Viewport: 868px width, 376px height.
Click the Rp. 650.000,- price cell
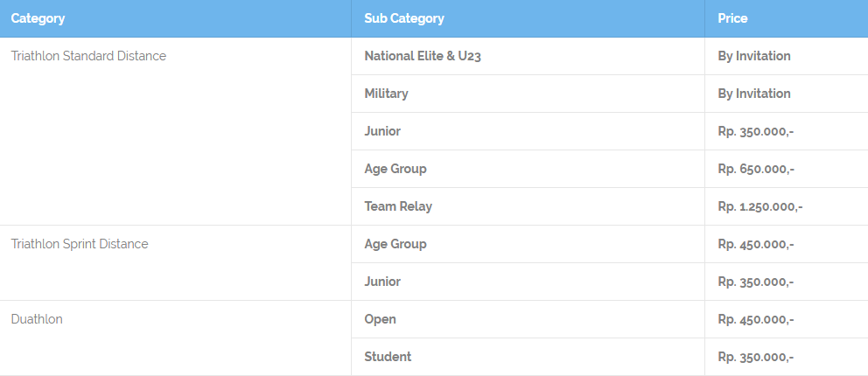point(786,169)
